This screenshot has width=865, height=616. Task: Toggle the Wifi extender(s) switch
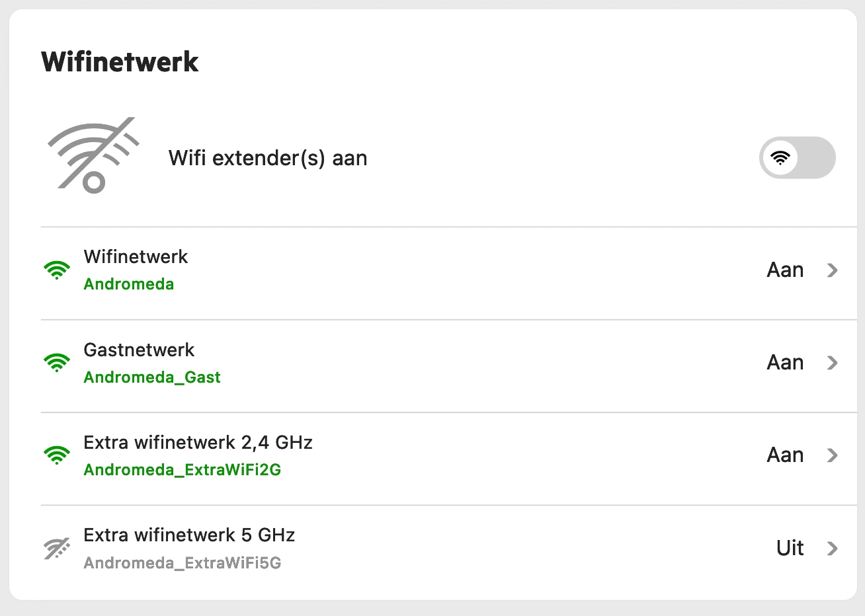797,158
